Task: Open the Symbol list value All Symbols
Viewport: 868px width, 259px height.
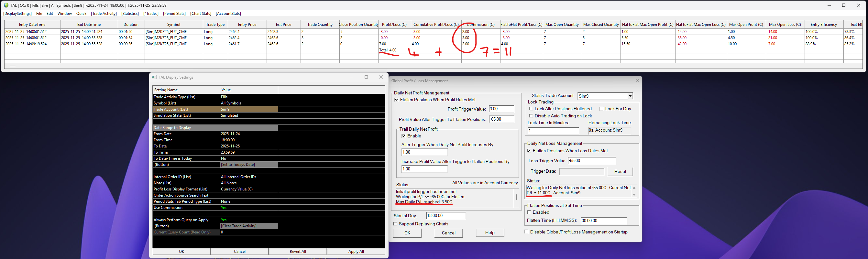Action: pyautogui.click(x=249, y=103)
